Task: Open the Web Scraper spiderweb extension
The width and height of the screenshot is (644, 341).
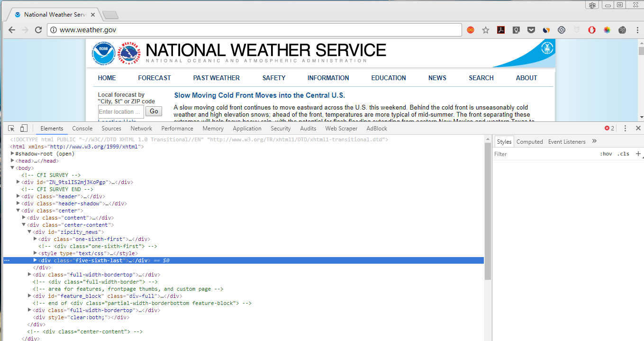Action: [622, 30]
